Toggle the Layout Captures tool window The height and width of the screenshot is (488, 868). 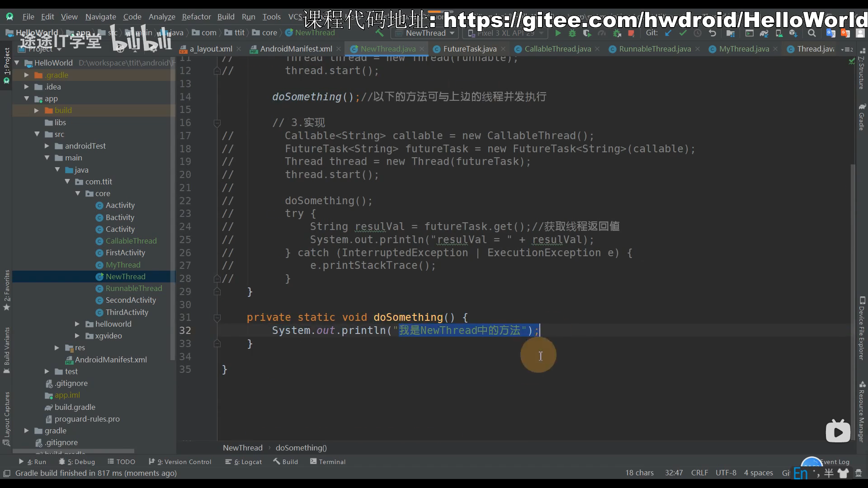(7, 419)
